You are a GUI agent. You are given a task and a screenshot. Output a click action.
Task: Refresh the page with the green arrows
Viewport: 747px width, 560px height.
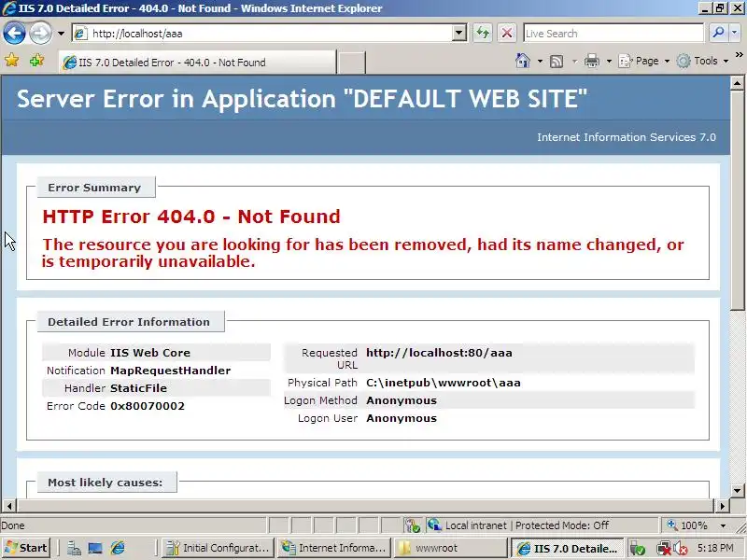[483, 34]
